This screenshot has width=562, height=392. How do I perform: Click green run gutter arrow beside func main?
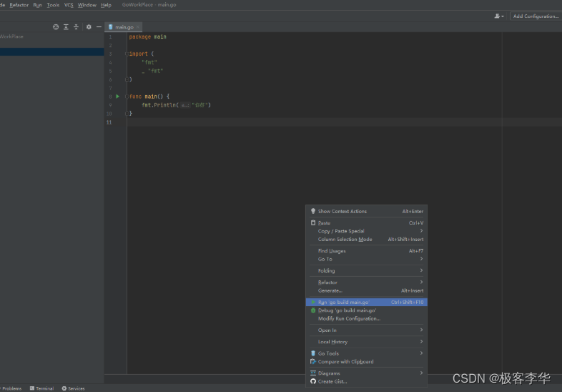click(118, 97)
